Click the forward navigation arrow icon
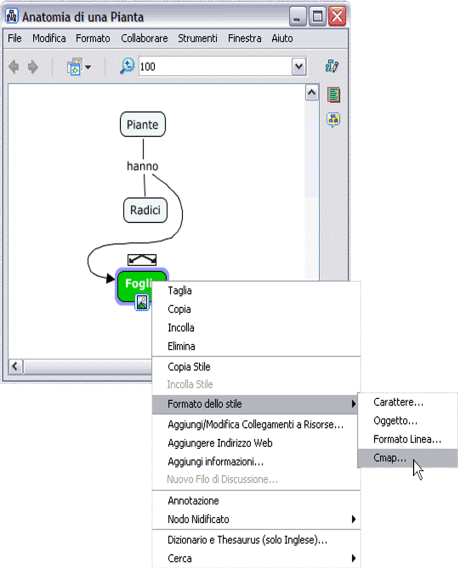458x568 pixels. 33,67
